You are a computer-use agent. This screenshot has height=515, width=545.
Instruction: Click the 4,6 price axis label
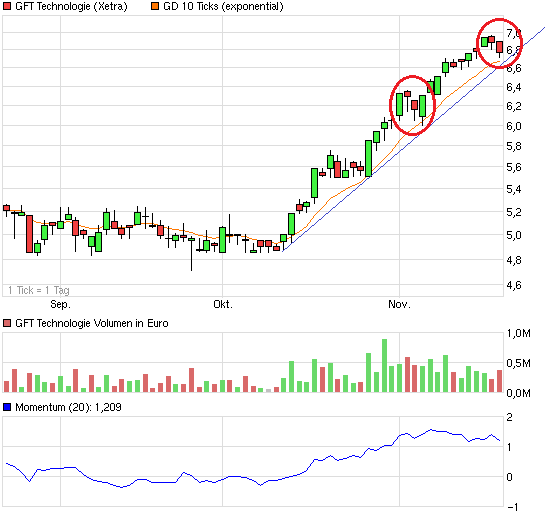coord(514,285)
